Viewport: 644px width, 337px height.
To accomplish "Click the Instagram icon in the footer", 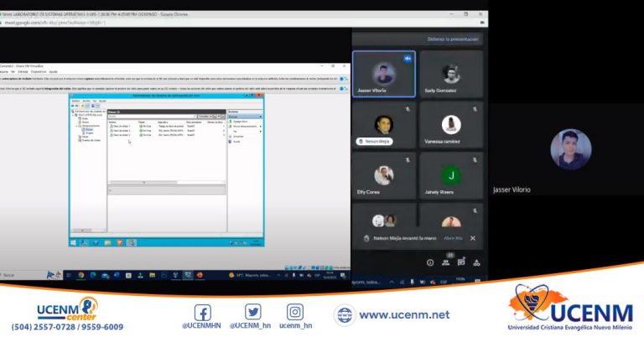I will [294, 312].
